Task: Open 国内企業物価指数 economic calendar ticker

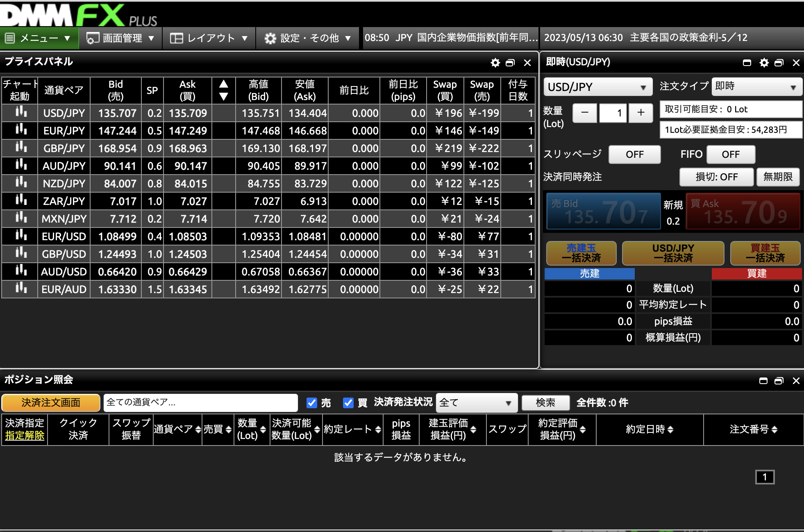Action: coord(451,38)
